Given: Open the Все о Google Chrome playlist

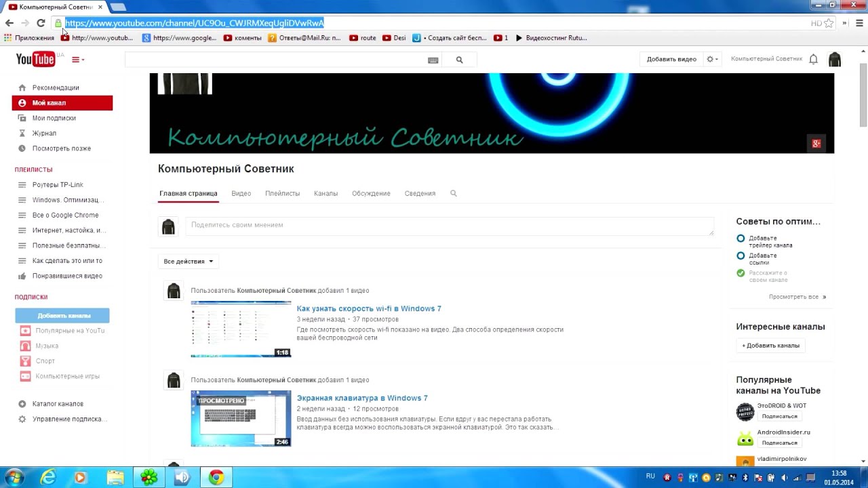Looking at the screenshot, I should 65,215.
